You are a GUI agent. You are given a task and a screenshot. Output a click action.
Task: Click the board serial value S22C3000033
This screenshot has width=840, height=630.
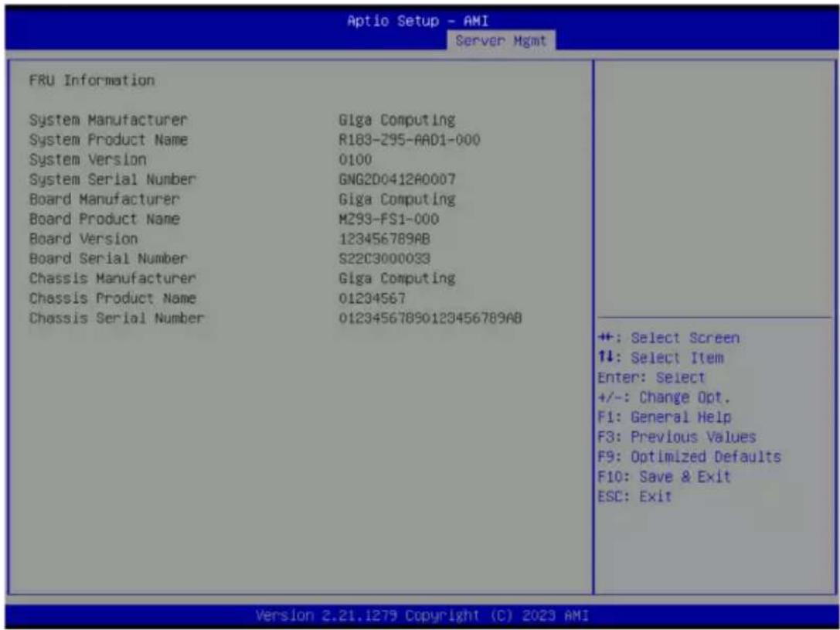click(384, 258)
